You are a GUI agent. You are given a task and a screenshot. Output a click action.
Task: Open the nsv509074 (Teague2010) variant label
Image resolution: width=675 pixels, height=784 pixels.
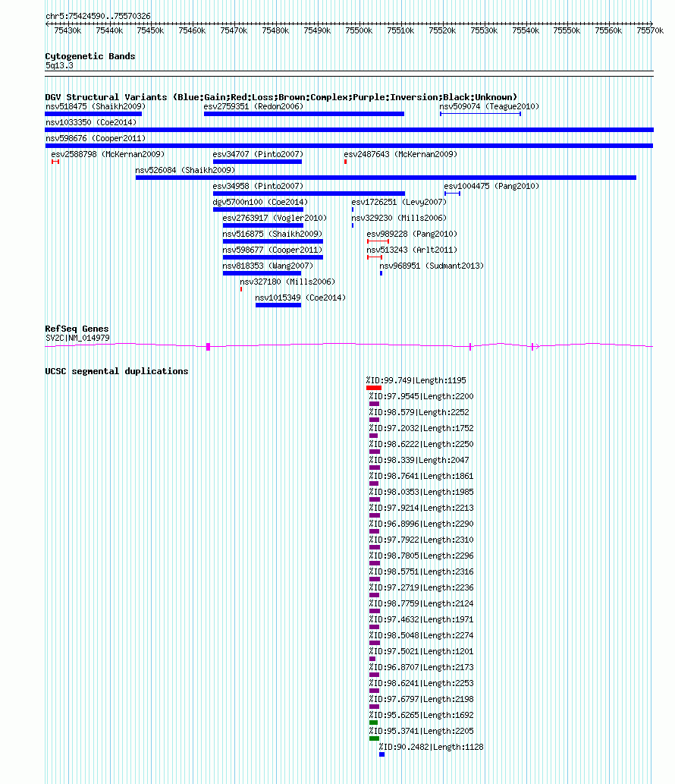coord(489,106)
